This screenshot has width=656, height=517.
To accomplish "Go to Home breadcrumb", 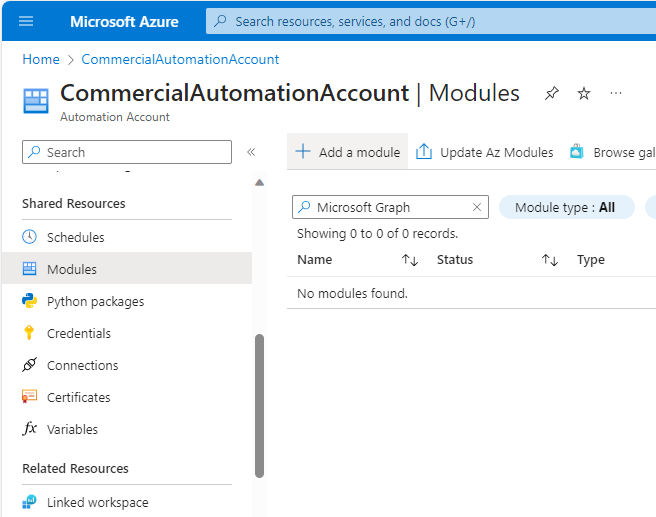I will pyautogui.click(x=41, y=59).
